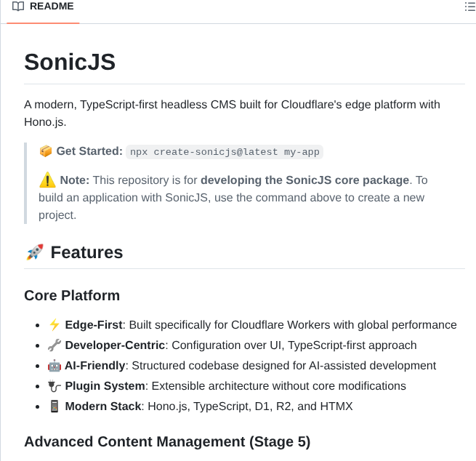Click the 'Hono.js.' description line
Viewport: 476px width, 461px height.
tap(45, 122)
